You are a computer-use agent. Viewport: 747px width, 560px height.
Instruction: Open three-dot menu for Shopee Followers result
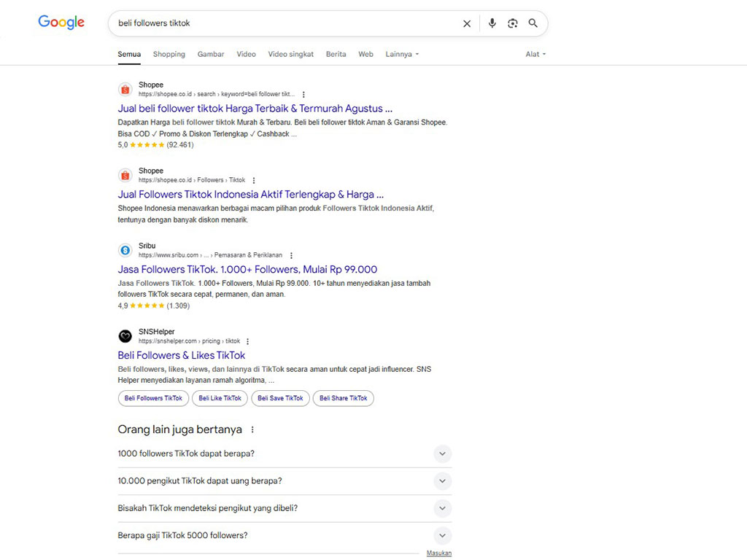254,181
